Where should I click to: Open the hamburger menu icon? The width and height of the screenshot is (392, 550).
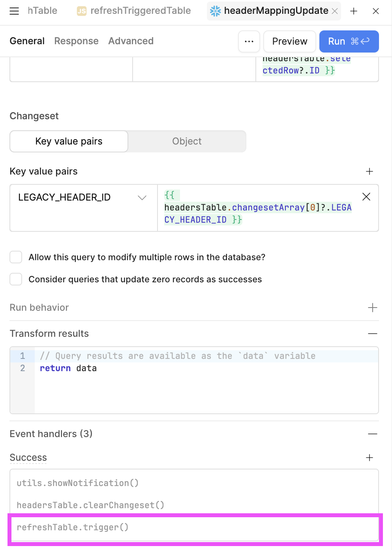point(14,11)
